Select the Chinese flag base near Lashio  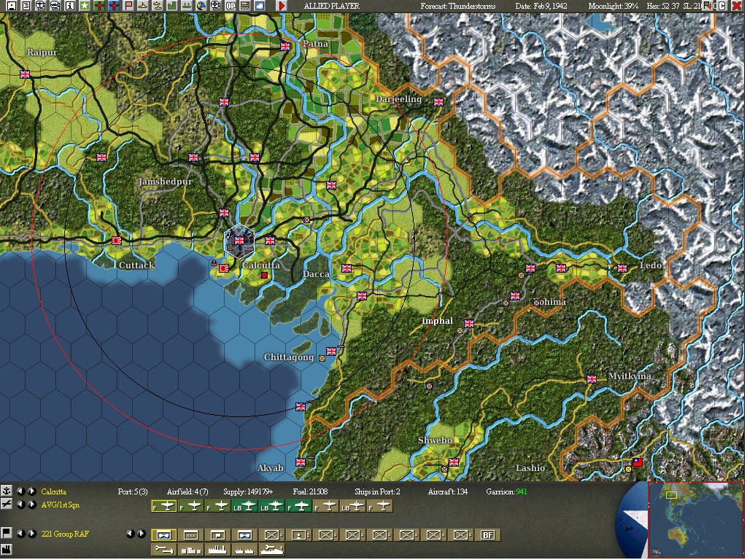click(x=637, y=462)
